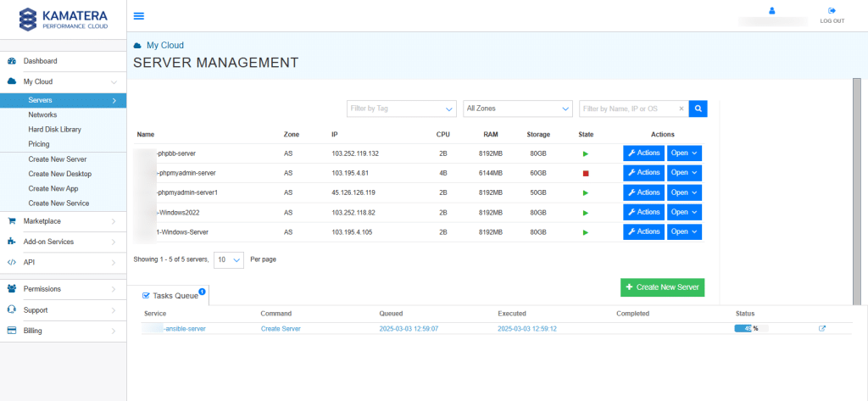Click the Name column header
The height and width of the screenshot is (401, 868).
click(x=146, y=134)
